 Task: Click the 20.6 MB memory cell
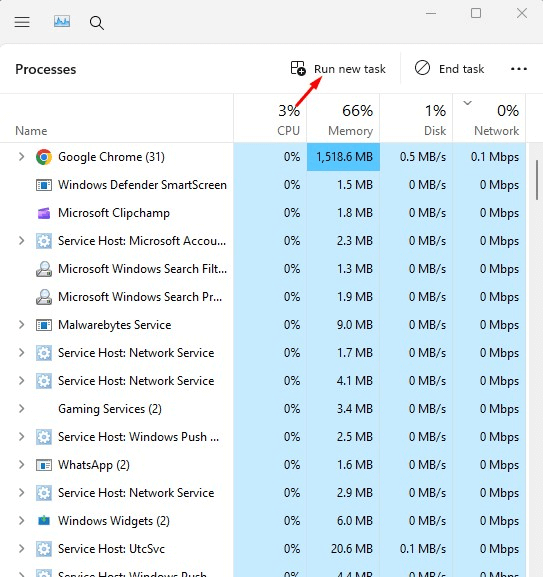tap(352, 549)
